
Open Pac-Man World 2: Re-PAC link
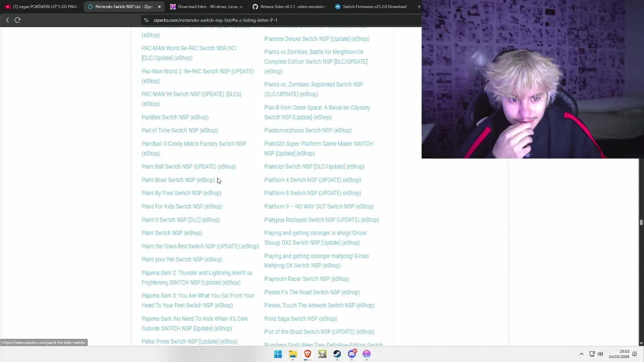pos(198,76)
